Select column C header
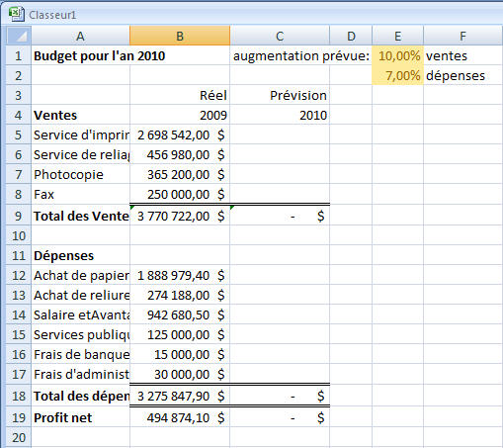Image resolution: width=503 pixels, height=448 pixels. pyautogui.click(x=280, y=36)
